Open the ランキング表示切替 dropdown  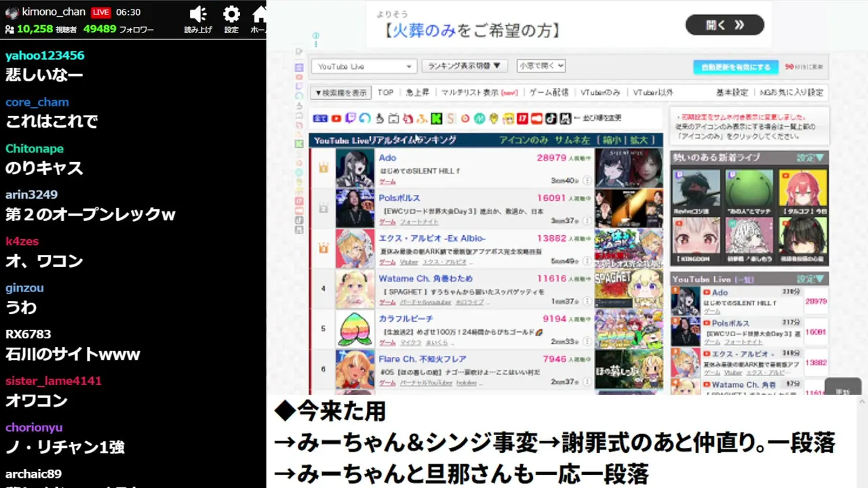click(x=465, y=66)
